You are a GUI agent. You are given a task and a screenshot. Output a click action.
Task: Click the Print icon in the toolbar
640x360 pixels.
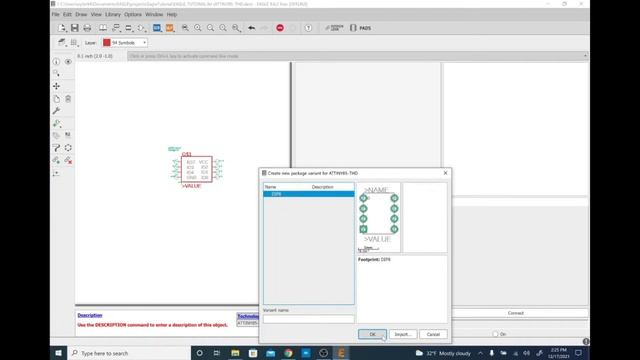[x=87, y=28]
